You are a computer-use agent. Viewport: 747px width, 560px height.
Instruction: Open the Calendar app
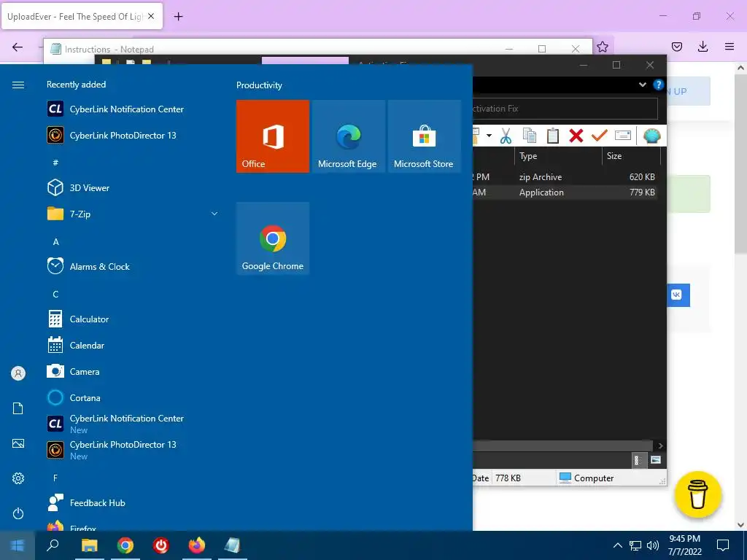point(133,345)
